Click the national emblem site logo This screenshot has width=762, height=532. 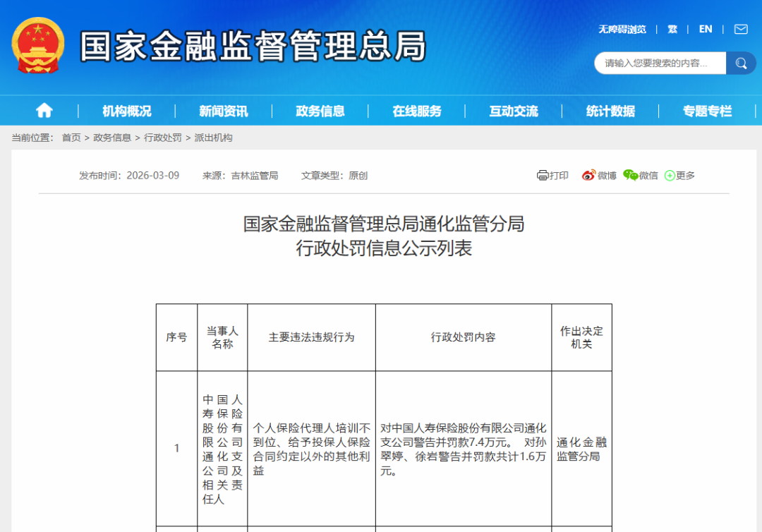coord(38,44)
